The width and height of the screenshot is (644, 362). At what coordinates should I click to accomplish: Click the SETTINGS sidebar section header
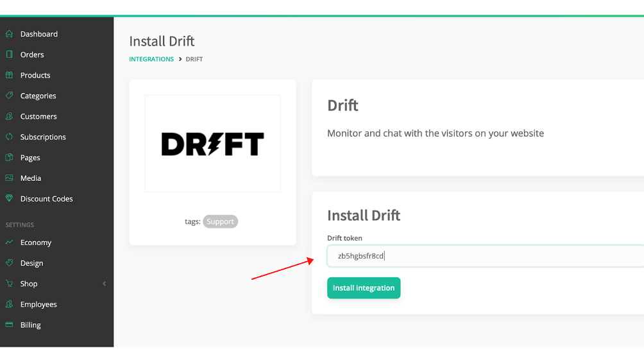20,225
